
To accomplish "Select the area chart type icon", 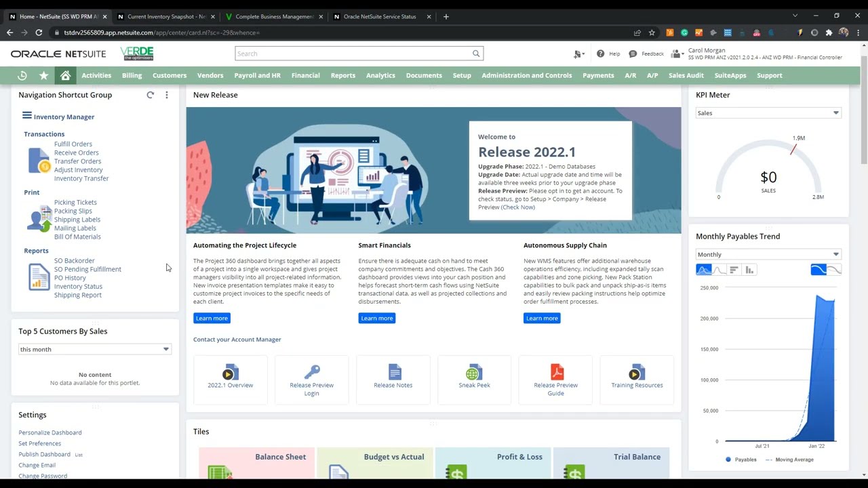I will (704, 270).
